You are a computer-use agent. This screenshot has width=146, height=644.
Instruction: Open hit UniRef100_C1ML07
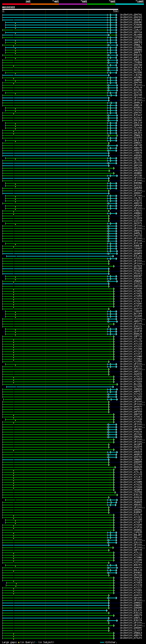pyautogui.click(x=131, y=30)
